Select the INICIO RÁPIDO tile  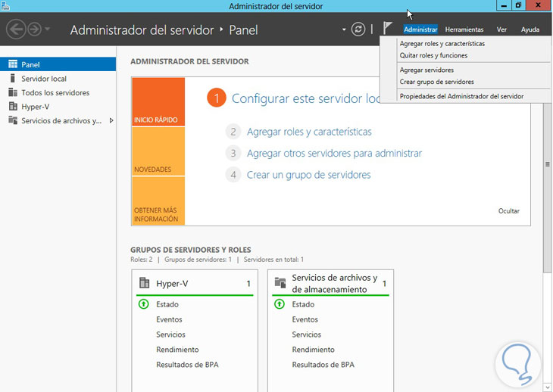point(158,102)
